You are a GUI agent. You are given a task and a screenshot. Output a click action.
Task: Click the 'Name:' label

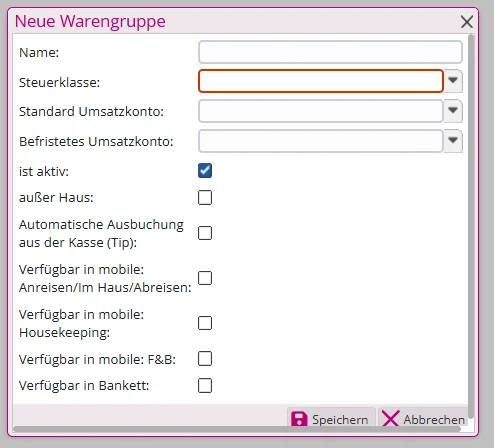pos(39,52)
